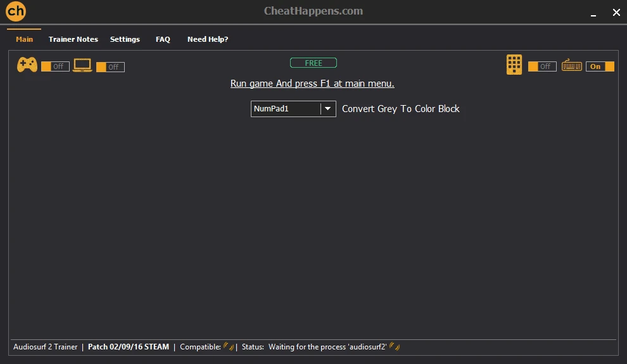Switch to the Main tab
Image resolution: width=627 pixels, height=364 pixels.
25,39
